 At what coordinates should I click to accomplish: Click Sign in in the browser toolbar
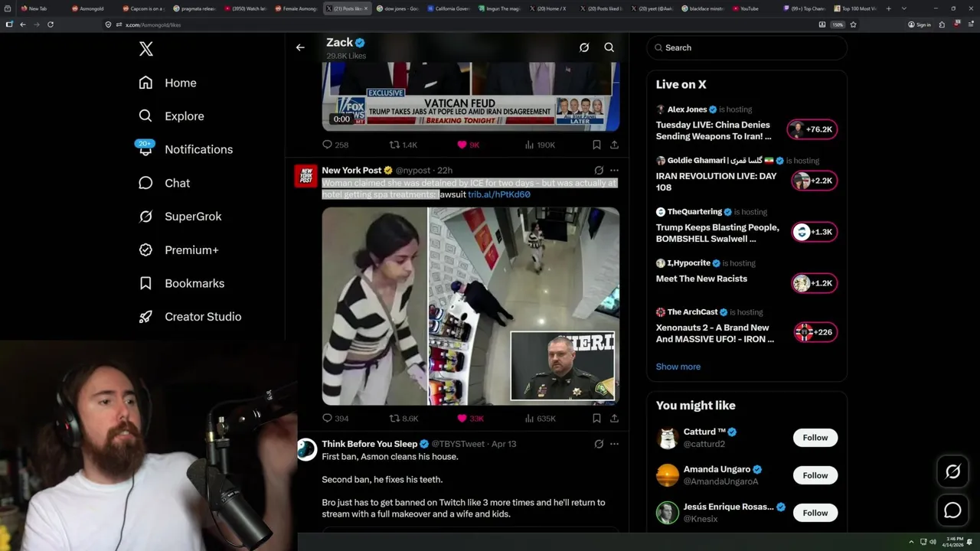point(919,24)
